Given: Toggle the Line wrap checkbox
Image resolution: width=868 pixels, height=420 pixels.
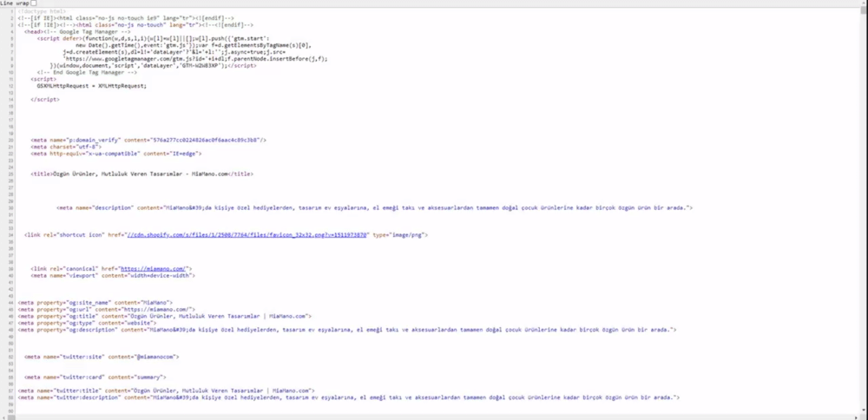Looking at the screenshot, I should point(34,3).
